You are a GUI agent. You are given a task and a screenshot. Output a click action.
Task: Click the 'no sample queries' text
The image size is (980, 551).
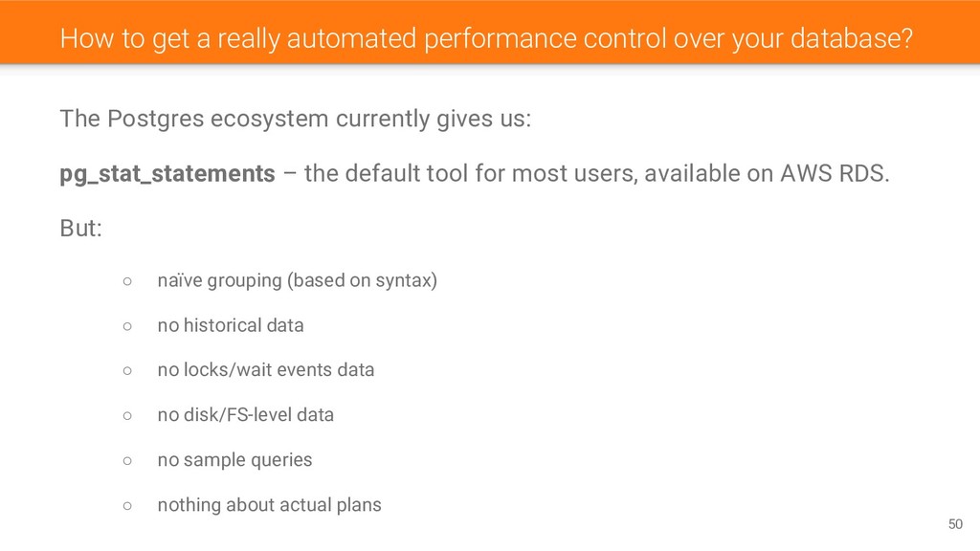click(234, 460)
